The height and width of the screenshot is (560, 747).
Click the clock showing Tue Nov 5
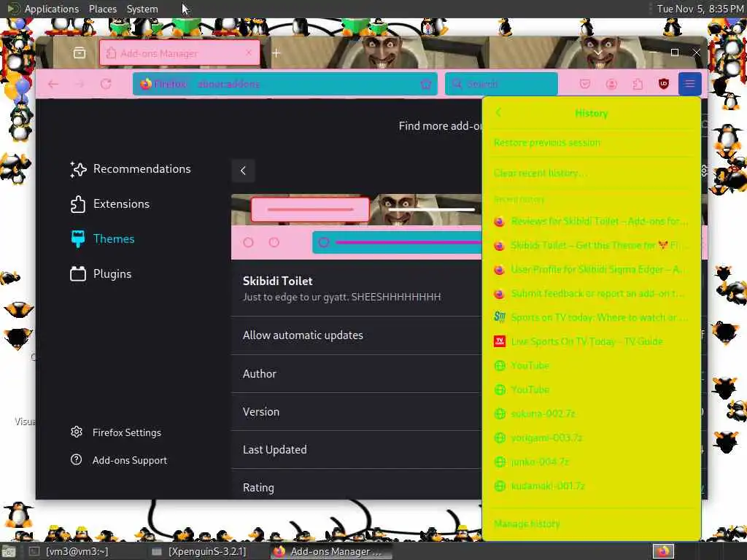pos(700,9)
